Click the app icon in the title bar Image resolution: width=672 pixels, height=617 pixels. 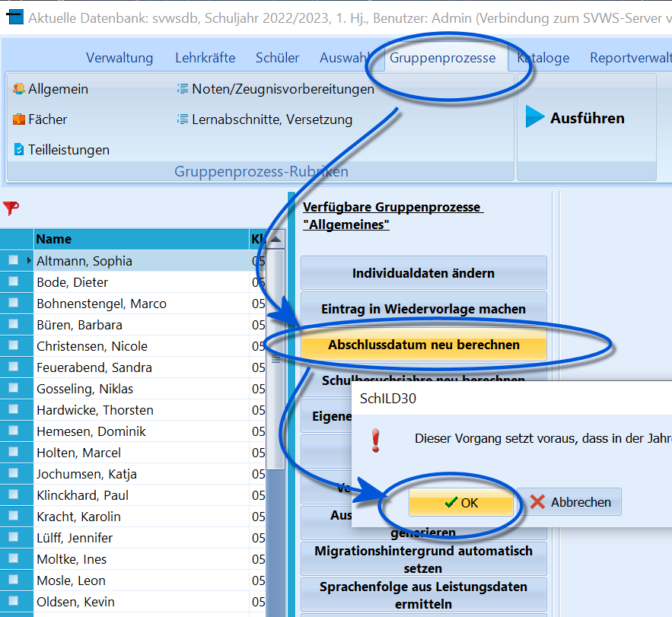[14, 17]
